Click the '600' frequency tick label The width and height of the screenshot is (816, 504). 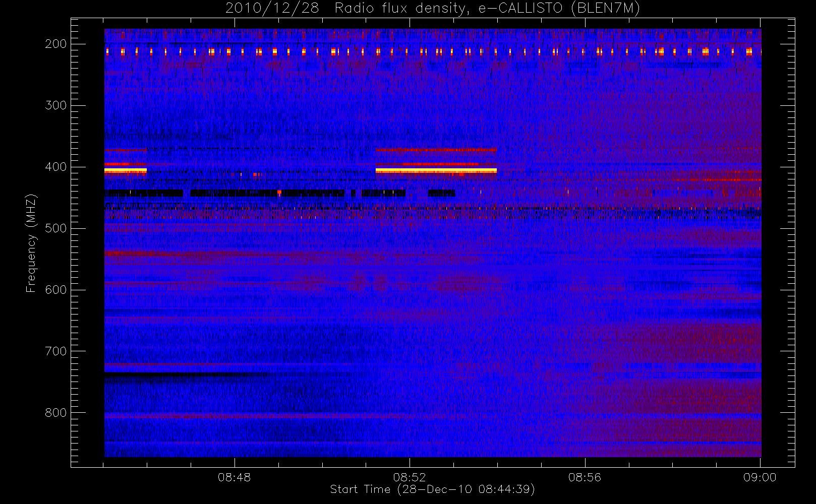click(56, 290)
